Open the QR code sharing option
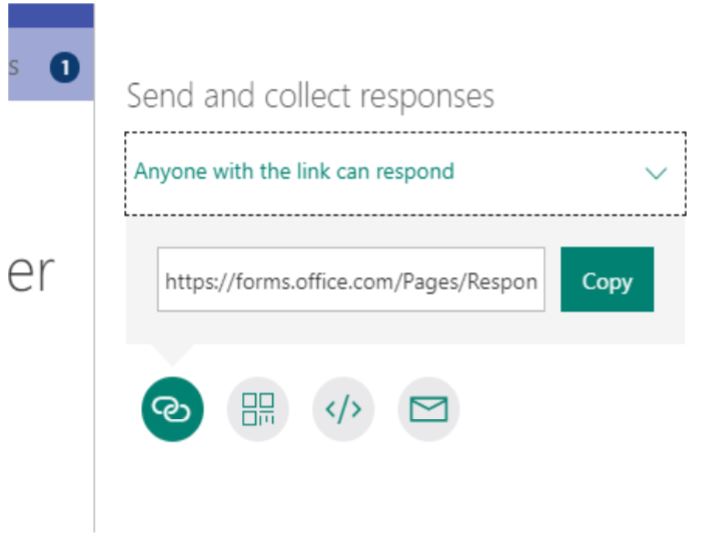This screenshot has width=727, height=541. (258, 409)
